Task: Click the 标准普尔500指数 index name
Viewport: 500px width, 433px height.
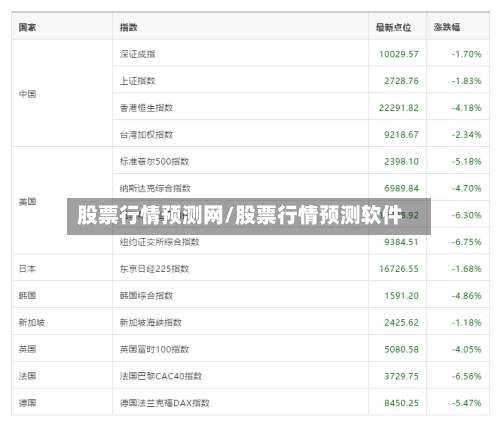Action: 154,161
